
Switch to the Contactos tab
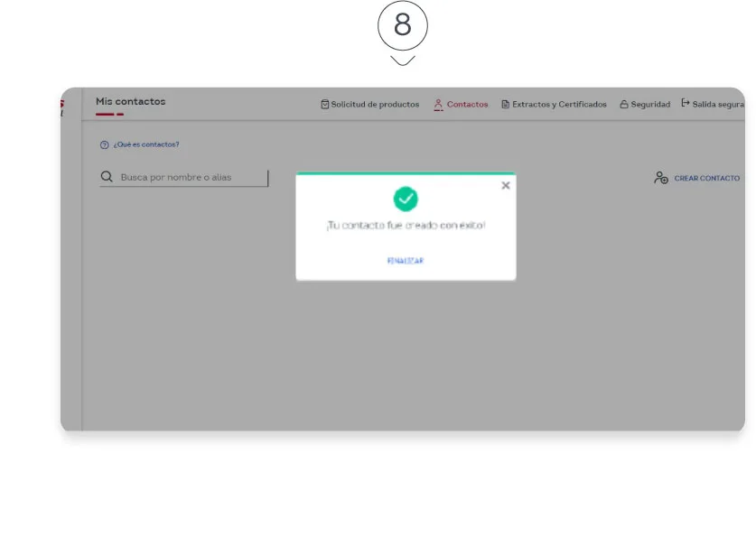468,103
